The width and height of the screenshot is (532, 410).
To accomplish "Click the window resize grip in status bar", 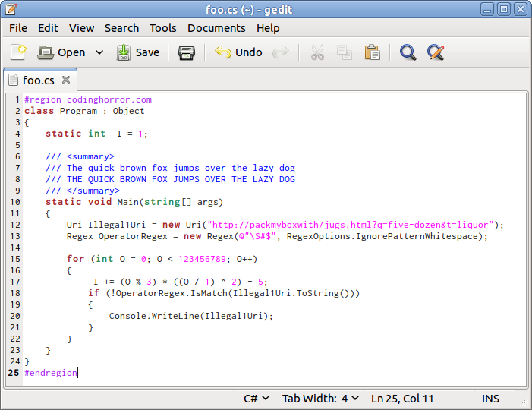I will [524, 402].
